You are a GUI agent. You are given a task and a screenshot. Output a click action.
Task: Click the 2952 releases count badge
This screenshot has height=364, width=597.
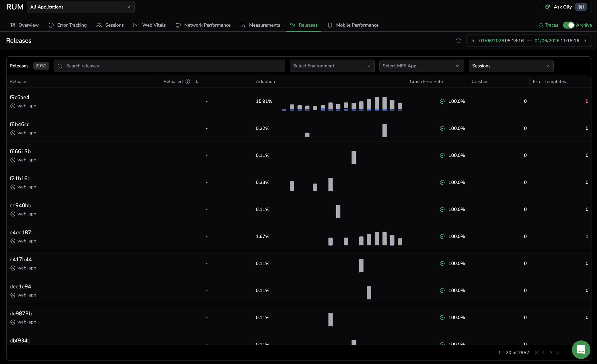click(x=41, y=66)
